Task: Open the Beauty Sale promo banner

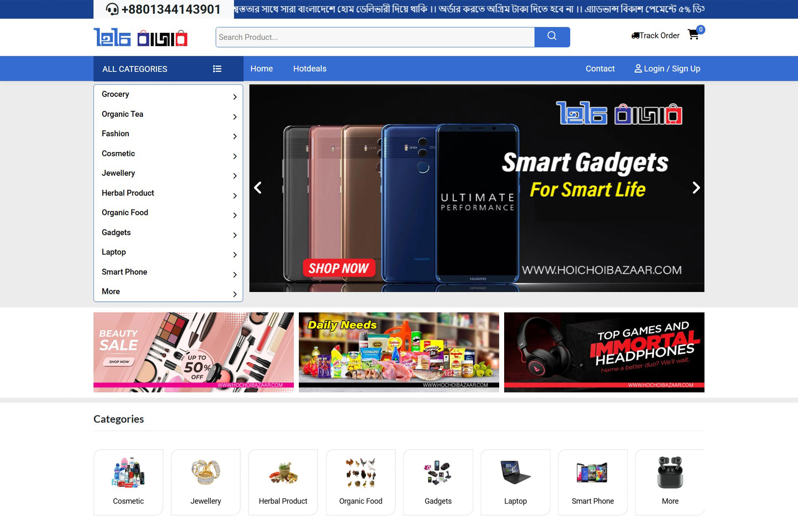Action: click(193, 352)
